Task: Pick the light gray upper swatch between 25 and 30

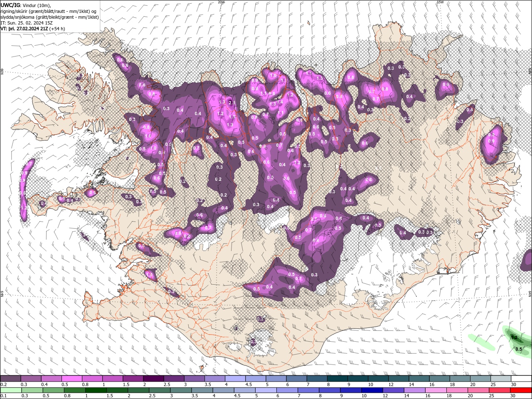Action: (501, 379)
